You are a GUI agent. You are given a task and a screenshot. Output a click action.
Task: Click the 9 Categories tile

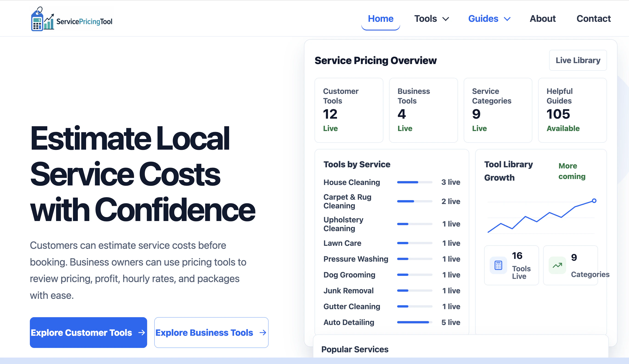(x=570, y=265)
